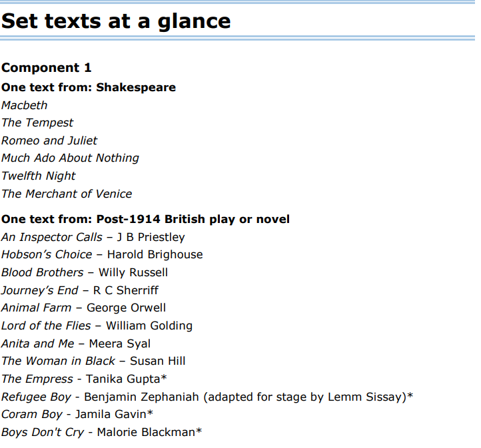Click The Merchant of Venice

(67, 194)
